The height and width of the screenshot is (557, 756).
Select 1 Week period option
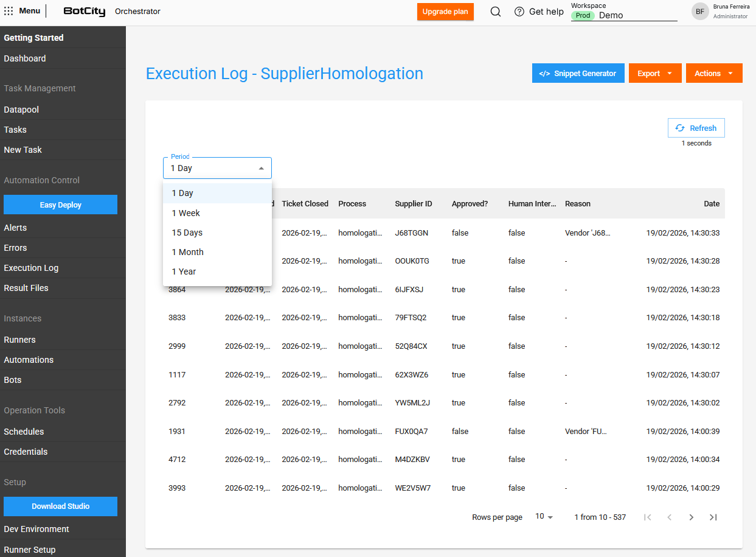tap(186, 213)
